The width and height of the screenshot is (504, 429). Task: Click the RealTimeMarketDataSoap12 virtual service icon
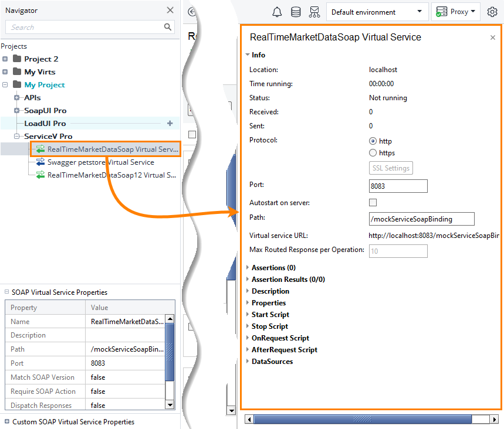[x=40, y=175]
